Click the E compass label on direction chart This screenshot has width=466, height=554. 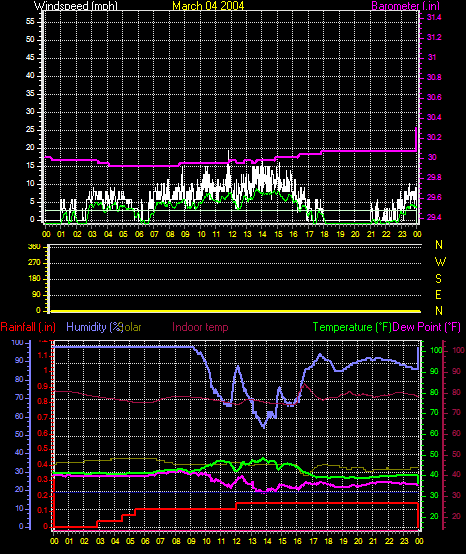438,294
